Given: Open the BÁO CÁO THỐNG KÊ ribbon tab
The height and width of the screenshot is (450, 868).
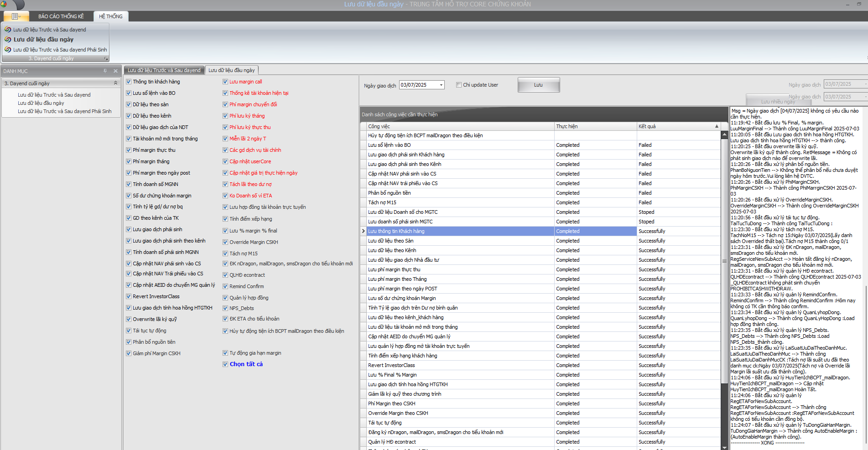Looking at the screenshot, I should (61, 16).
